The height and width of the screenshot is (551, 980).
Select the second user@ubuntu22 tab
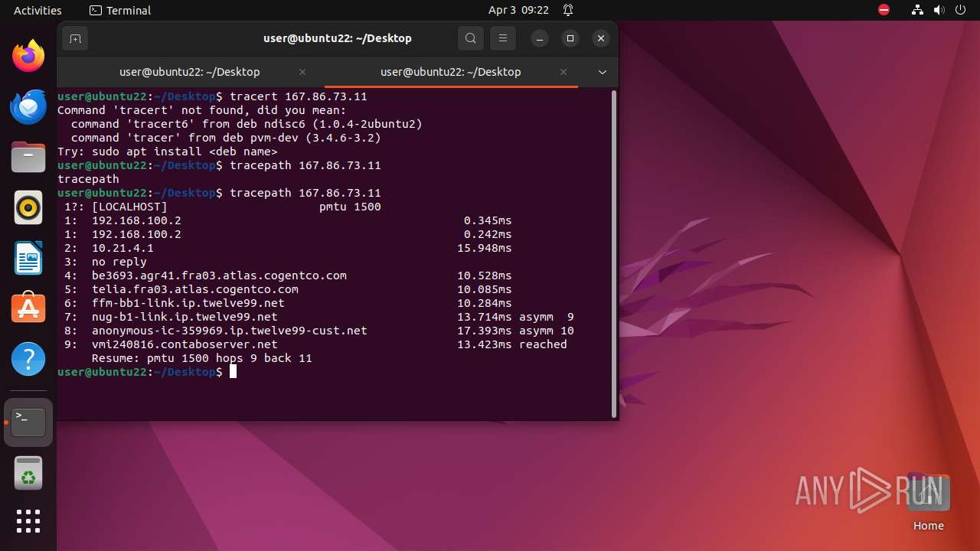click(451, 72)
